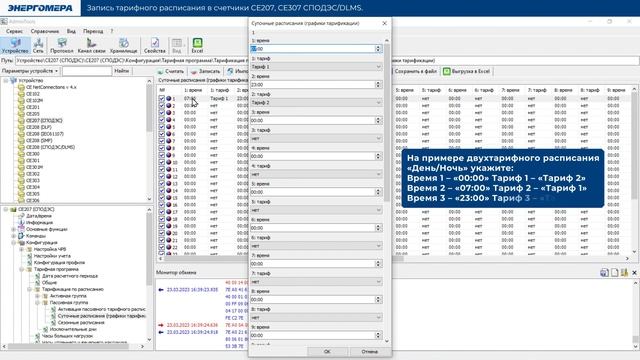
Task: Toggle checkbox of schedule row 21
Action: [x=162, y=240]
